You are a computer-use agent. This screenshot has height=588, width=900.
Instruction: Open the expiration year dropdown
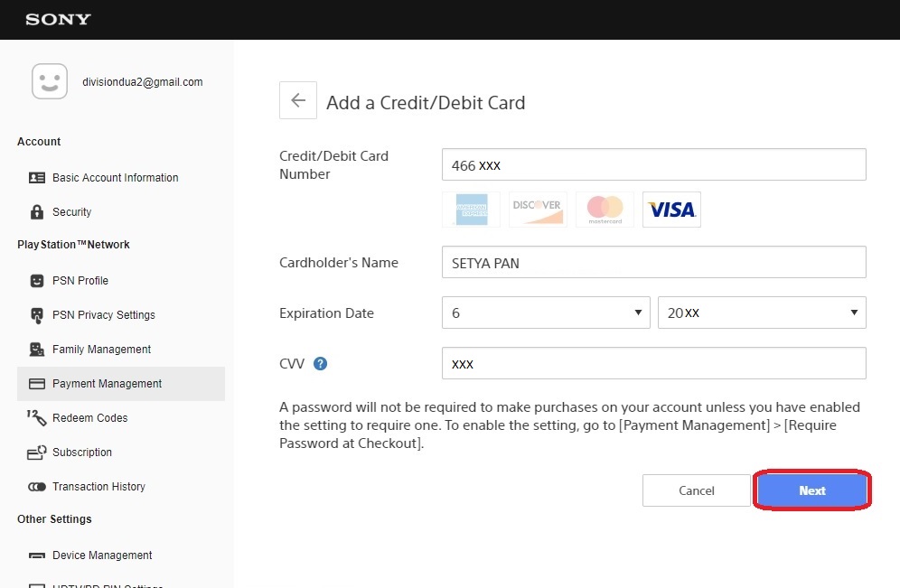(x=762, y=313)
